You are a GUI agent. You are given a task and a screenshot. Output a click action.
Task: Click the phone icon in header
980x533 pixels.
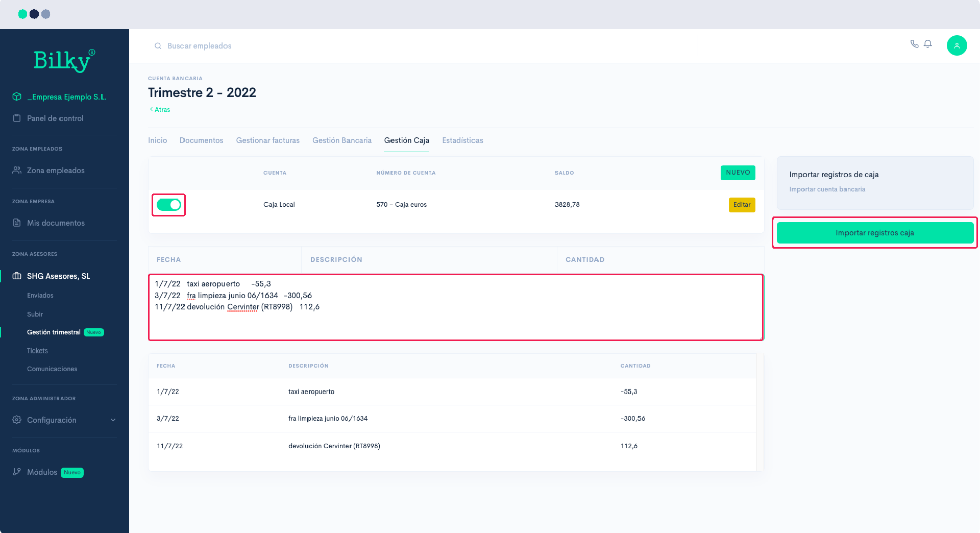[914, 44]
